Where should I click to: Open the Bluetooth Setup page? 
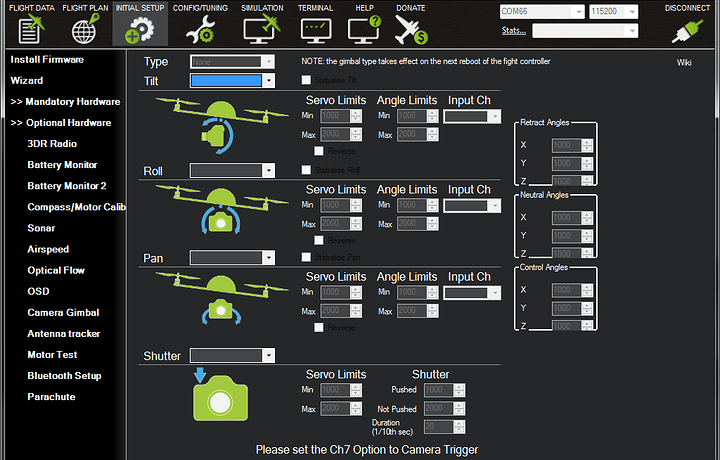pyautogui.click(x=64, y=376)
